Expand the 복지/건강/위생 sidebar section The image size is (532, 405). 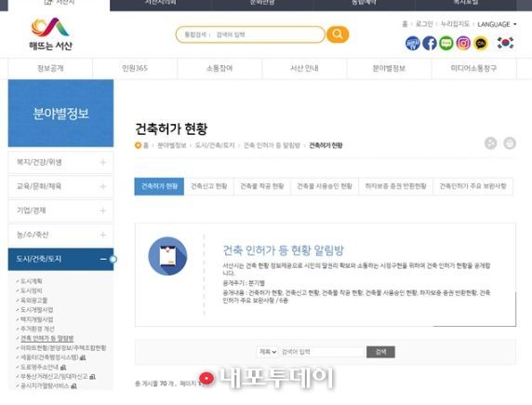click(60, 162)
